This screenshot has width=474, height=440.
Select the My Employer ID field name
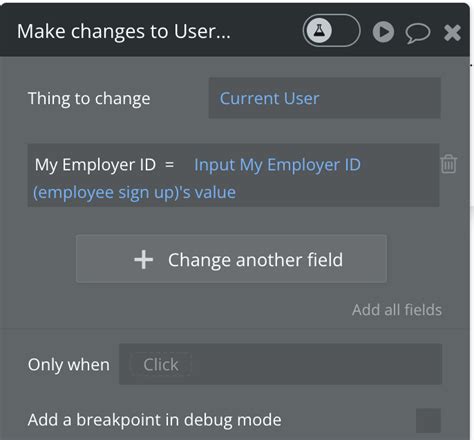[x=95, y=165]
